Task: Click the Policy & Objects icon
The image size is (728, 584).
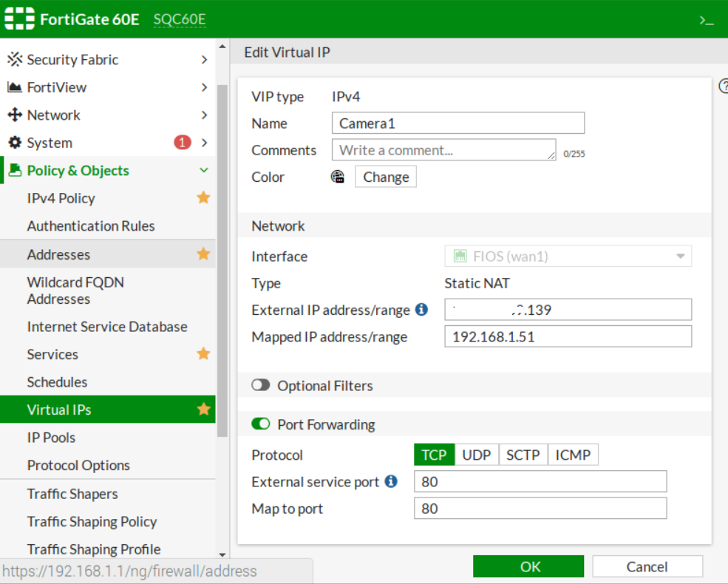Action: (x=15, y=170)
